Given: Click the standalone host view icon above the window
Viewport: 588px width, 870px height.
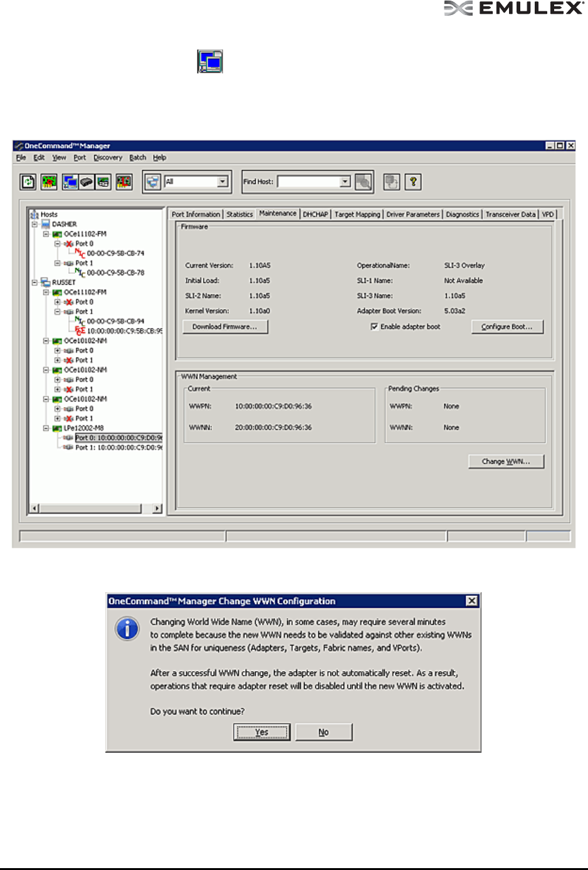Looking at the screenshot, I should coord(210,61).
